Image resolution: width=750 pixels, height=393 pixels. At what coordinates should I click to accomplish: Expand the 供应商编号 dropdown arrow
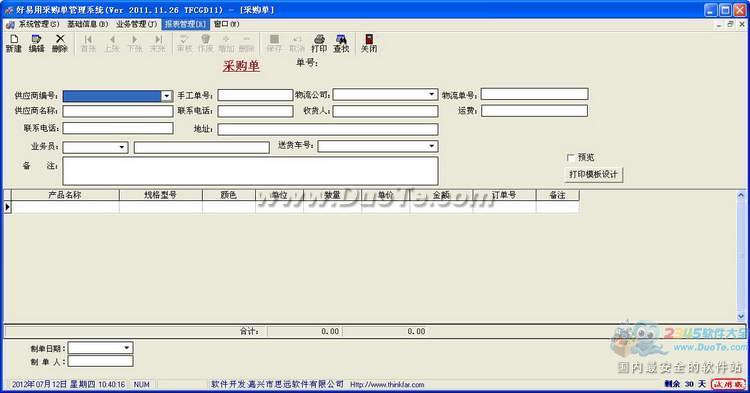coord(166,96)
